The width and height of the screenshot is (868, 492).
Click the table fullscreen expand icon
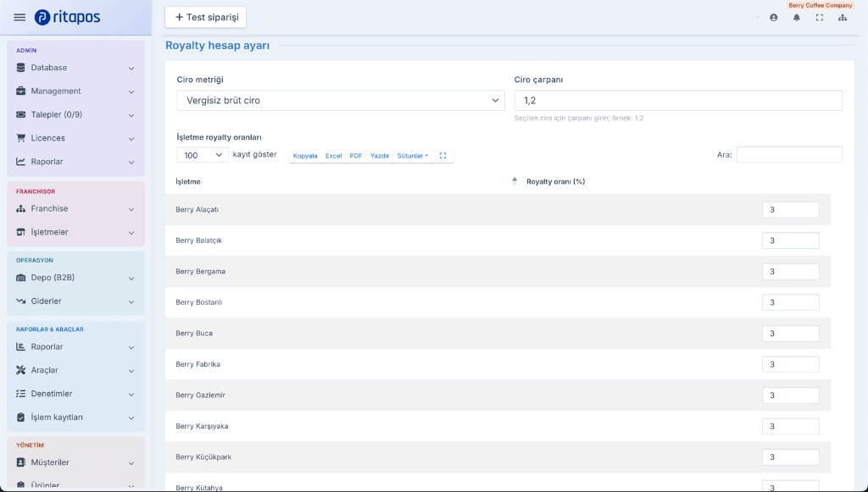[442, 156]
